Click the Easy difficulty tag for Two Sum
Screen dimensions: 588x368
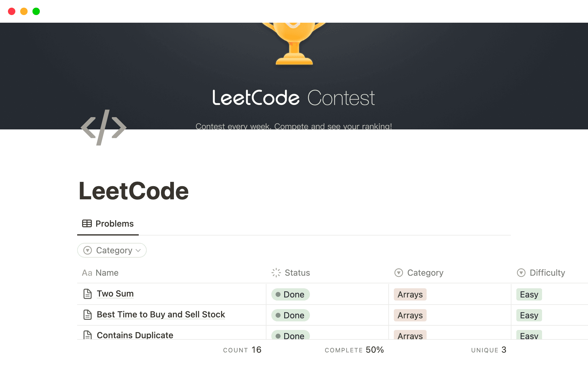click(529, 294)
